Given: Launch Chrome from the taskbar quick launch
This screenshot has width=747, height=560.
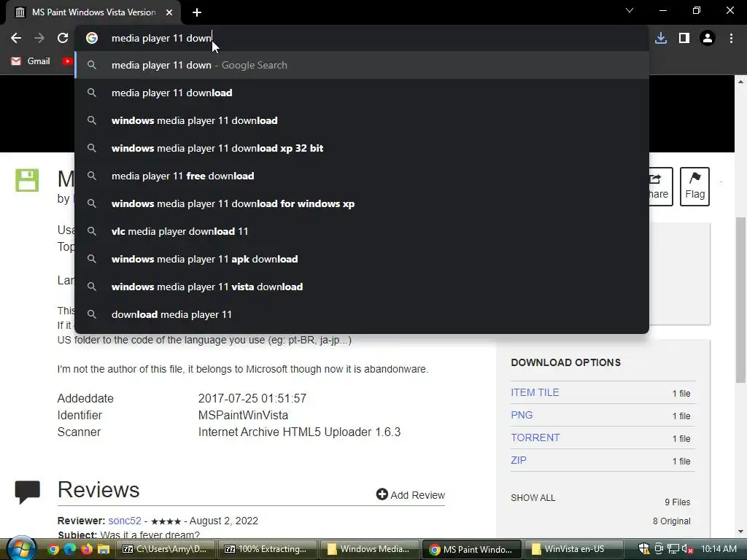Looking at the screenshot, I should pyautogui.click(x=53, y=549).
